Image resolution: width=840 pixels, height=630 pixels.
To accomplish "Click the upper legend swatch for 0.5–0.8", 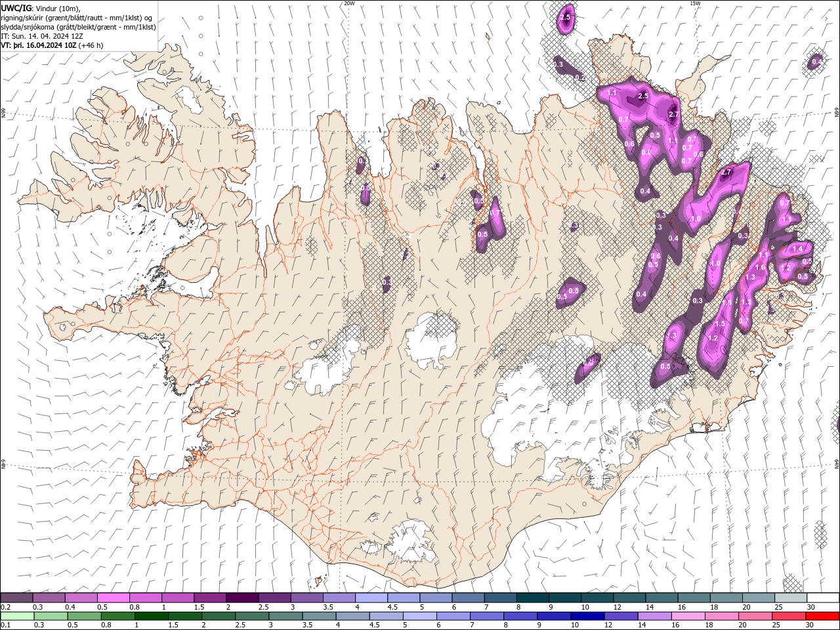I will point(113,598).
